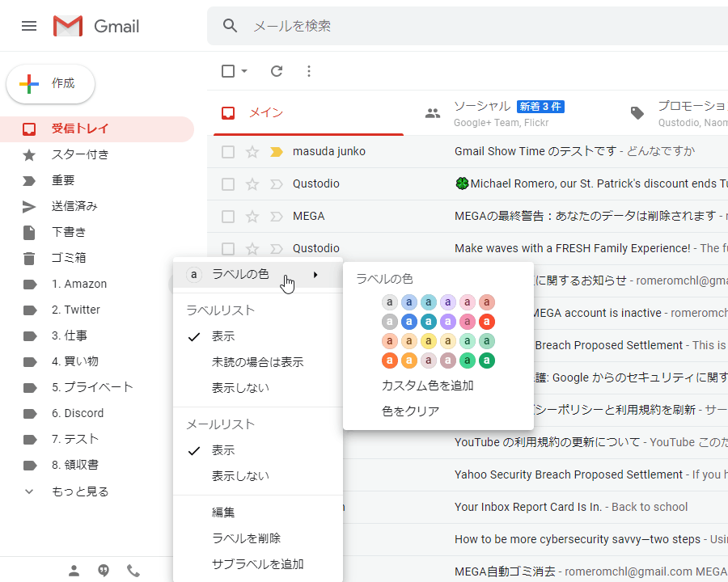Viewport: 728px width, 582px height.
Task: Click the paper plane icon beside 送信済み
Action: click(x=29, y=207)
